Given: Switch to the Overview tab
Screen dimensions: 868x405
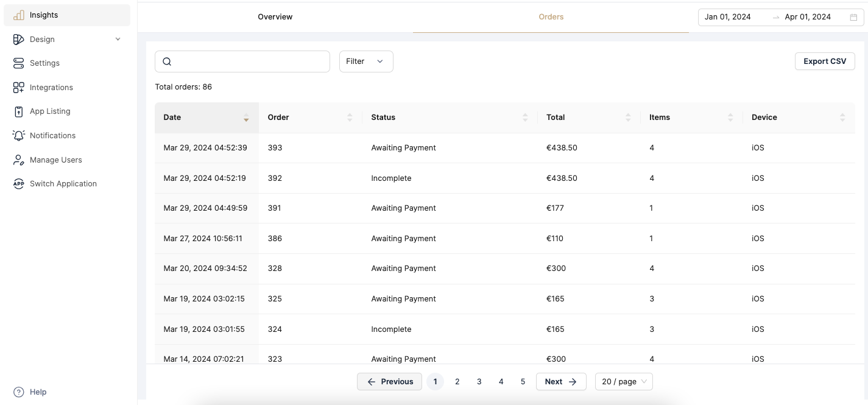Looking at the screenshot, I should tap(275, 17).
